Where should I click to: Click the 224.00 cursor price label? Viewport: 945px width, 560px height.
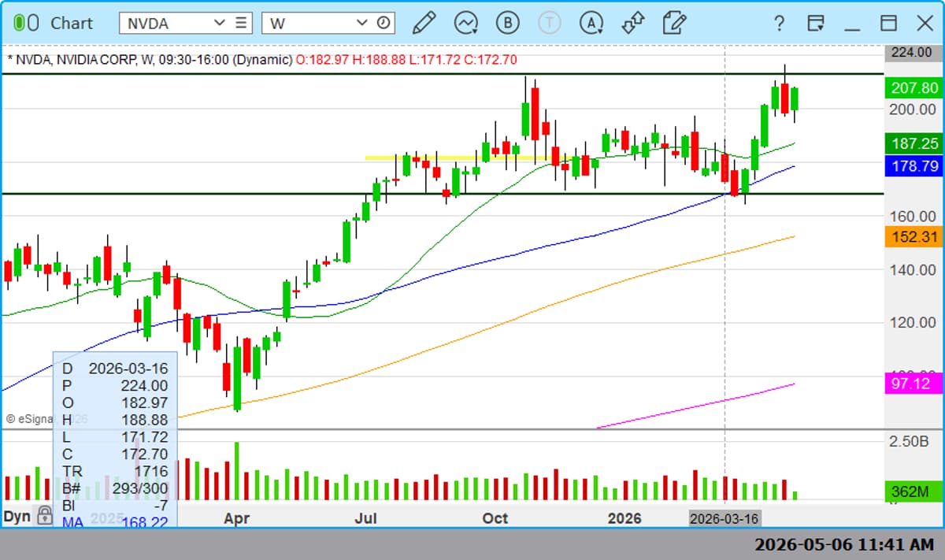pos(913,53)
